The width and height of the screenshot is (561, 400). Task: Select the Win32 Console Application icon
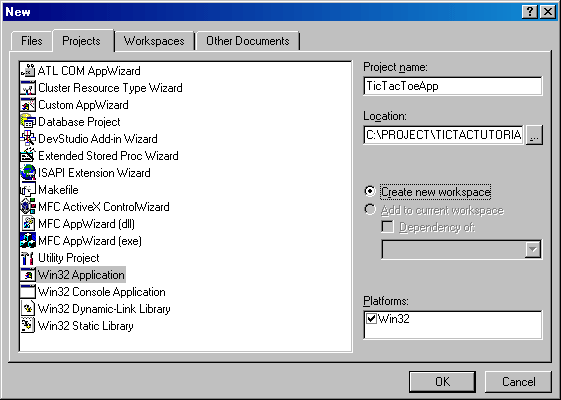pos(28,292)
